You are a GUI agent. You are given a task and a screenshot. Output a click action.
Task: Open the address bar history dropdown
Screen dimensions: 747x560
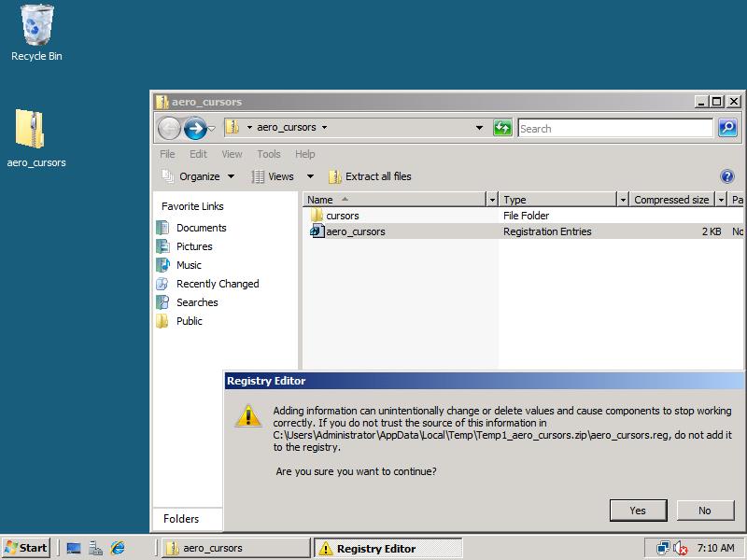click(x=479, y=128)
